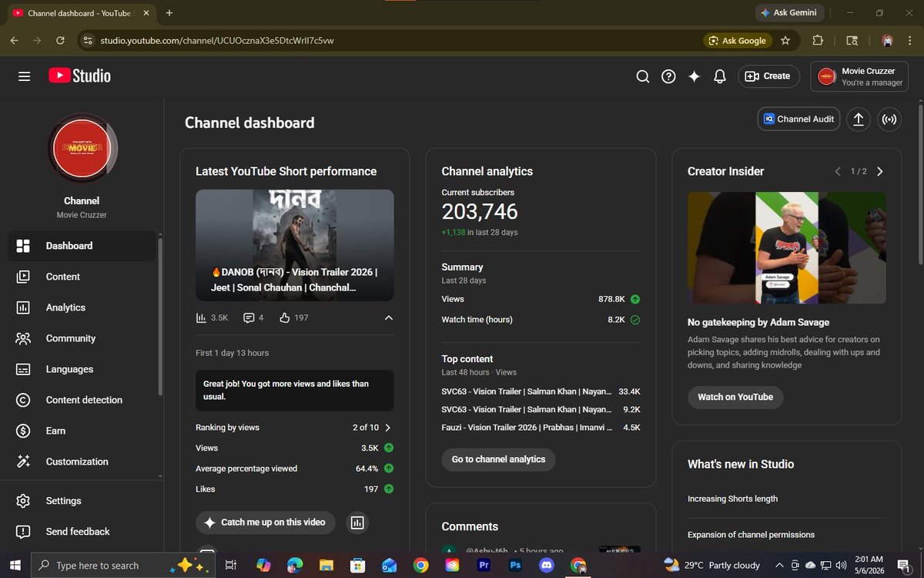Open the Adam Savage video thumbnail
The width and height of the screenshot is (924, 578).
787,247
